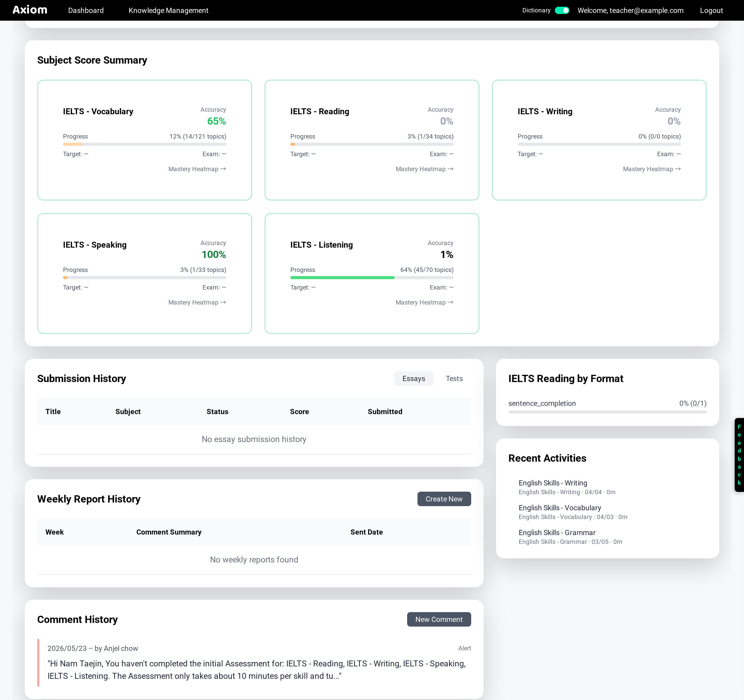Click the 0% (0/1) value

tap(693, 403)
